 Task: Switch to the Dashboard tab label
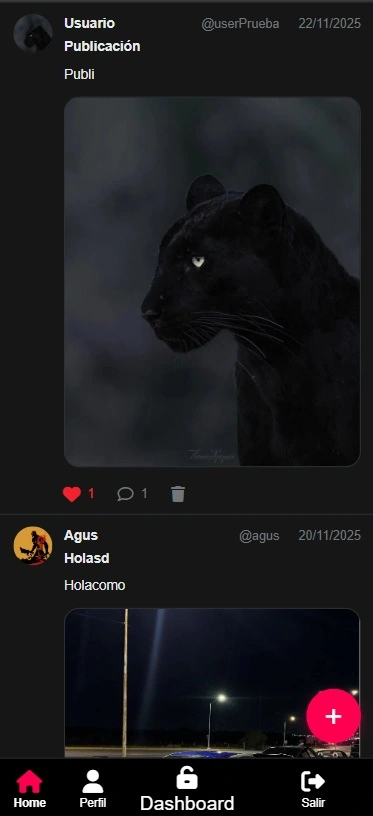tap(187, 804)
